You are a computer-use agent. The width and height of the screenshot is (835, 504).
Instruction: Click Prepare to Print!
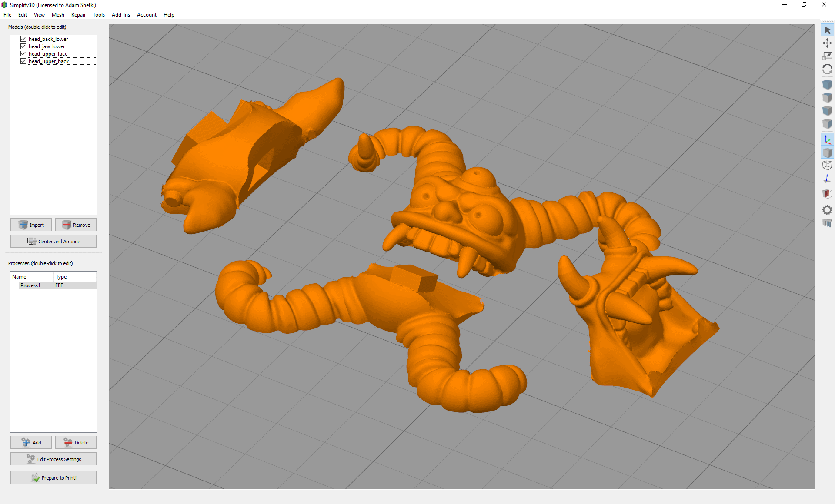(53, 477)
